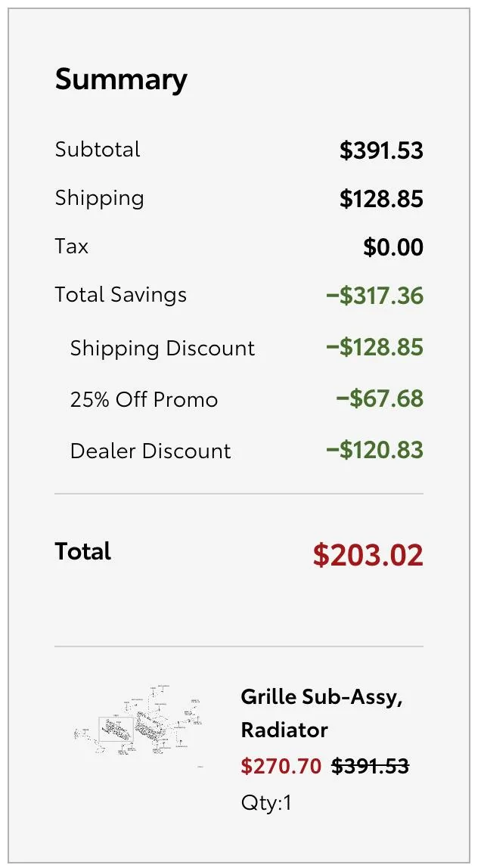Click the −$67.68 promo discount amount
This screenshot has height=868, width=484.
380,399
